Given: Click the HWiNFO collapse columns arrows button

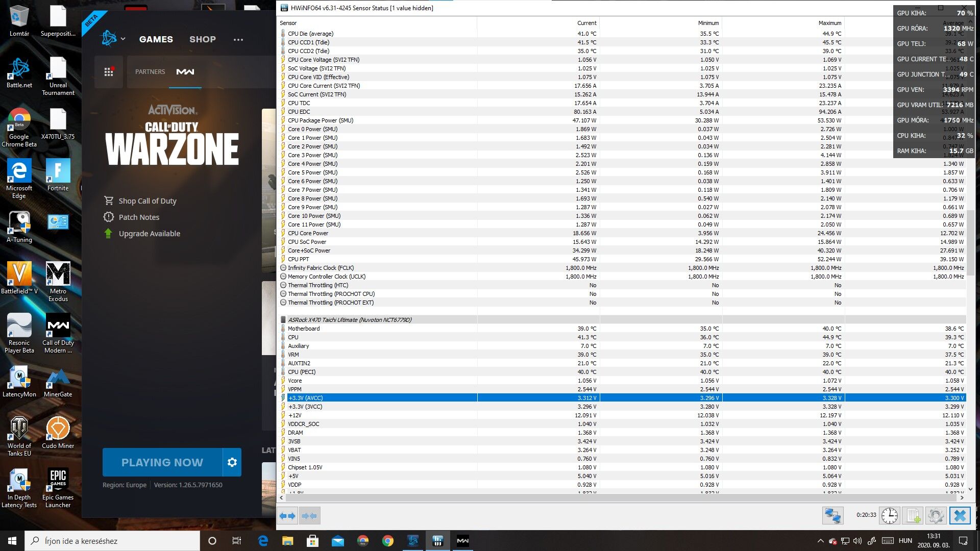Looking at the screenshot, I should click(309, 516).
